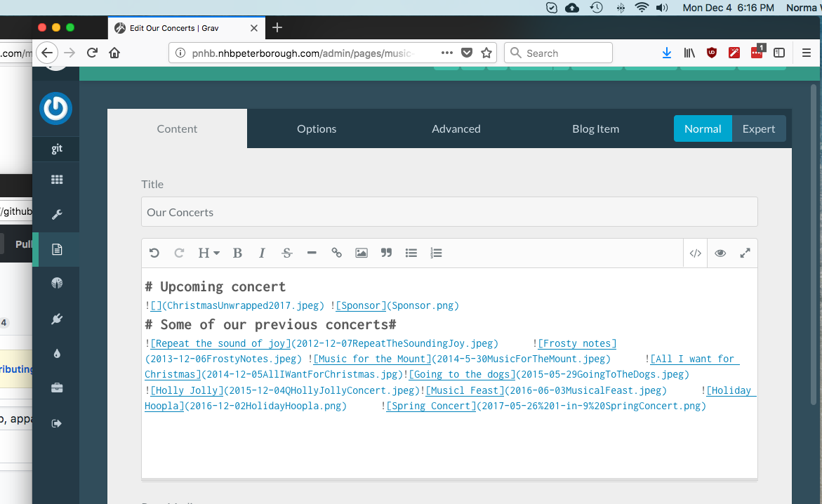Toggle bold formatting in the editor
Viewport: 822px width, 504px height.
point(237,253)
